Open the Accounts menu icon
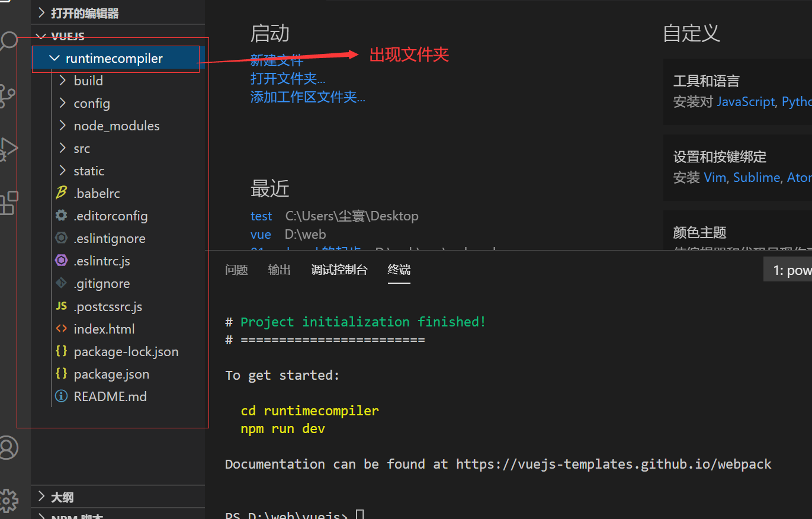This screenshot has height=519, width=812. (8, 447)
